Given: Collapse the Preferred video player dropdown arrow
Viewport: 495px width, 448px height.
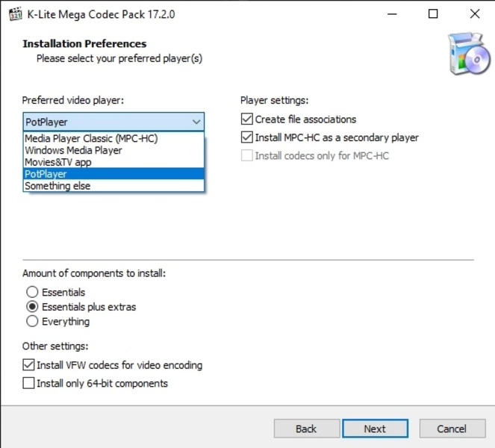Looking at the screenshot, I should tap(196, 122).
